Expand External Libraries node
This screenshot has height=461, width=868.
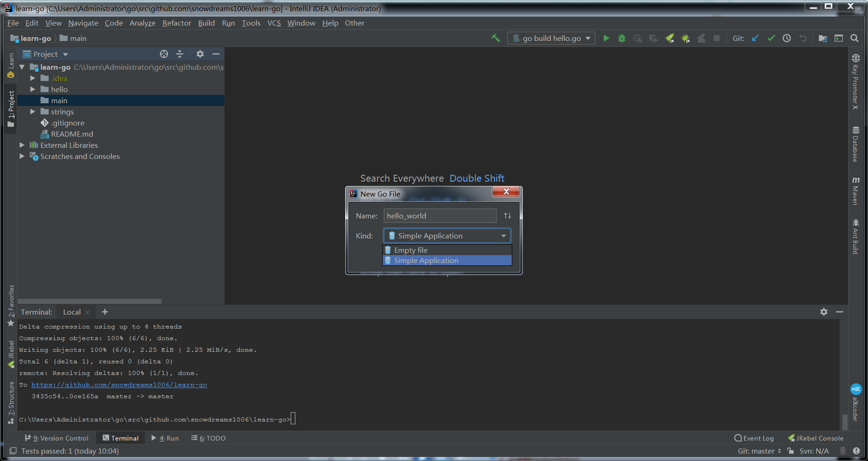click(x=22, y=145)
